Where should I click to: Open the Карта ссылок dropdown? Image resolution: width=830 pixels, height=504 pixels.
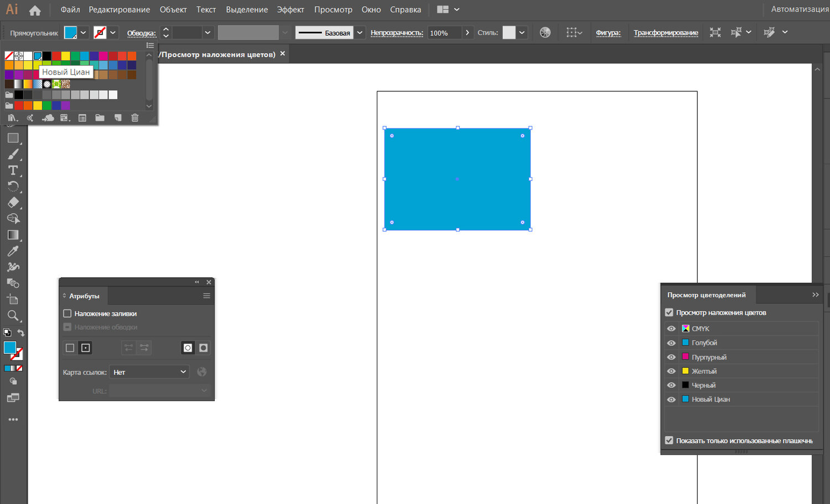[149, 372]
